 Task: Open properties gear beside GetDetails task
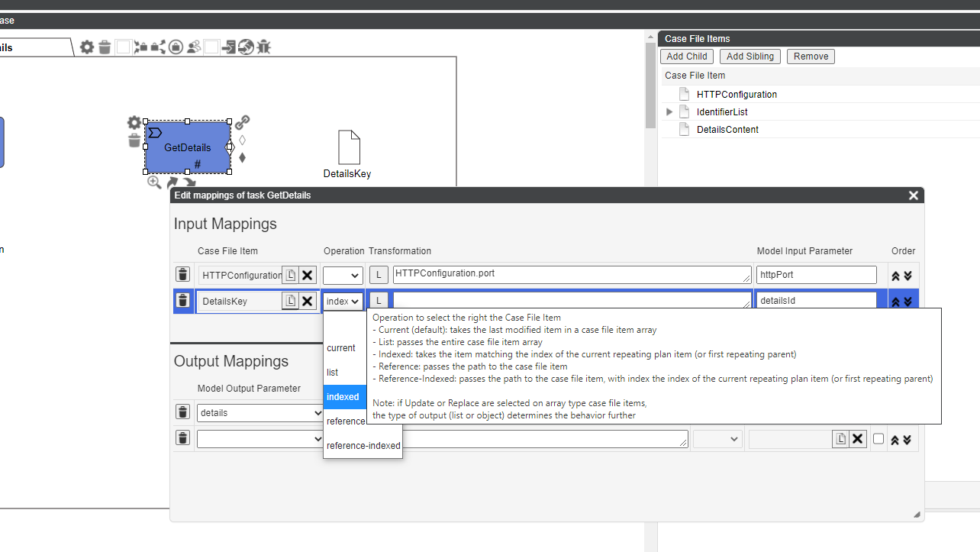click(134, 123)
